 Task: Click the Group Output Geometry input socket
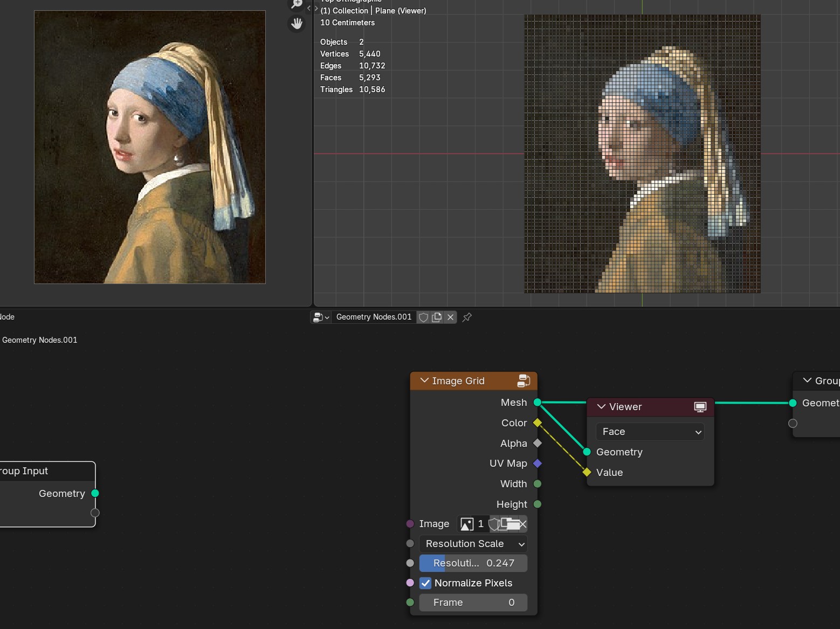pos(793,403)
